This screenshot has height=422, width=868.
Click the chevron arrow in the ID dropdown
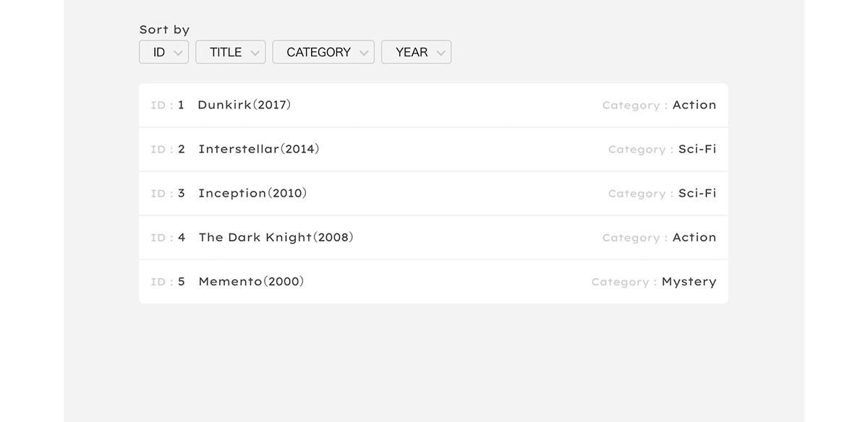pos(178,53)
